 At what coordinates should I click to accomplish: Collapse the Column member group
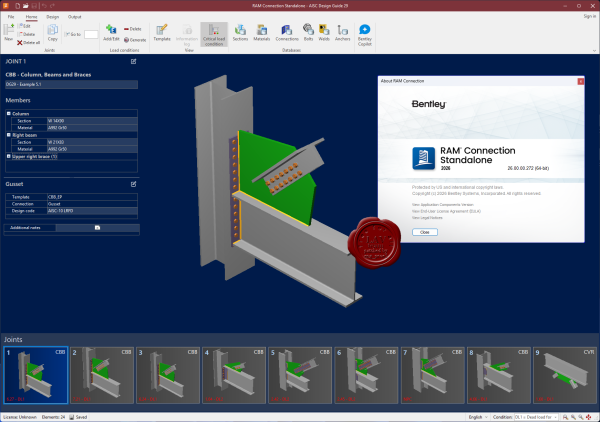(x=9, y=114)
